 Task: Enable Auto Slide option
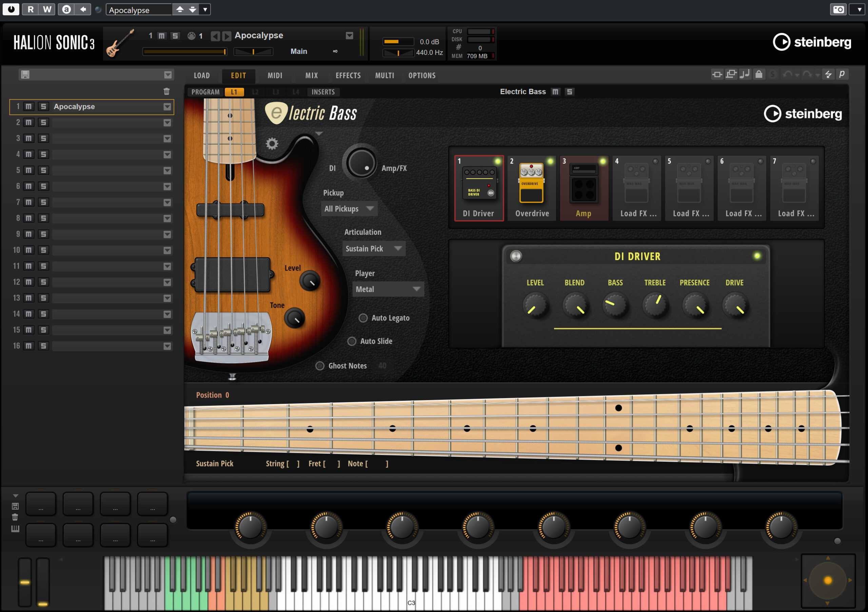pos(352,341)
